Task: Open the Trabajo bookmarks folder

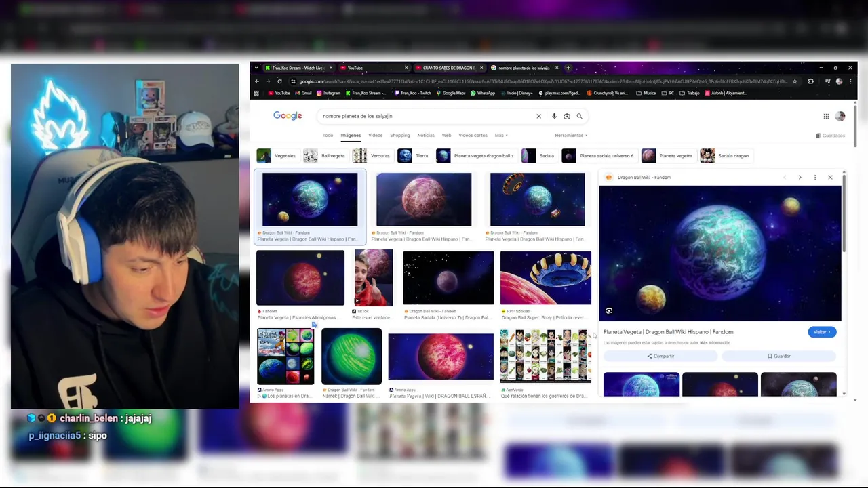Action: (690, 93)
